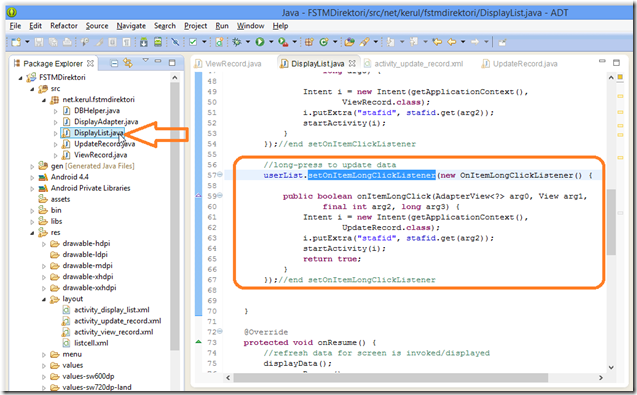The width and height of the screenshot is (637, 395).
Task: Switch to the ViewRecord.java editor tab
Action: point(228,64)
